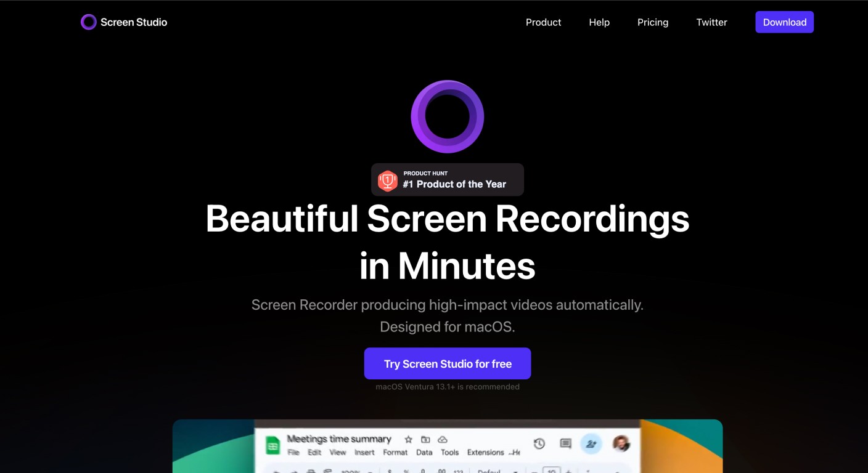Click the move-to-folder icon beside title
Viewport: 868px width, 473px height.
click(425, 439)
